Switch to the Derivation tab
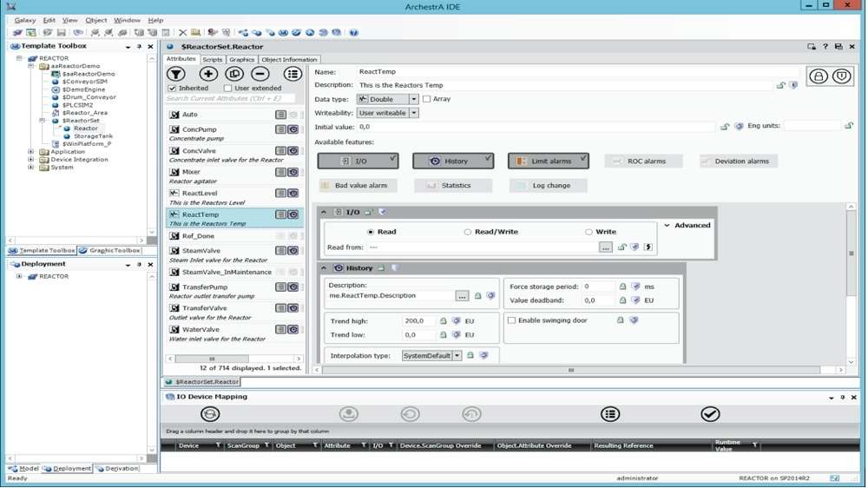The width and height of the screenshot is (868, 488). click(117, 469)
